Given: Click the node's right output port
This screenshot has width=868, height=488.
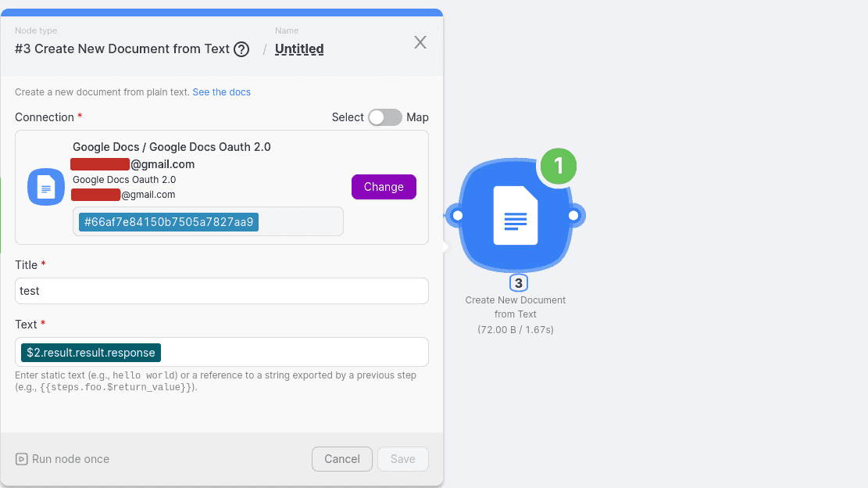Looking at the screenshot, I should click(573, 215).
